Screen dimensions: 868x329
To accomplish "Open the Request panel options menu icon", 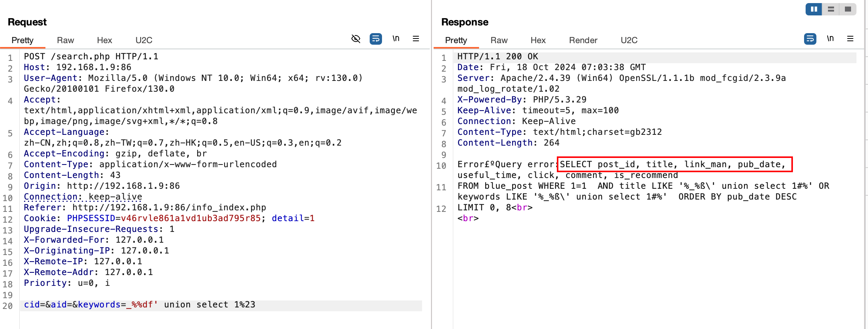I will [x=416, y=39].
